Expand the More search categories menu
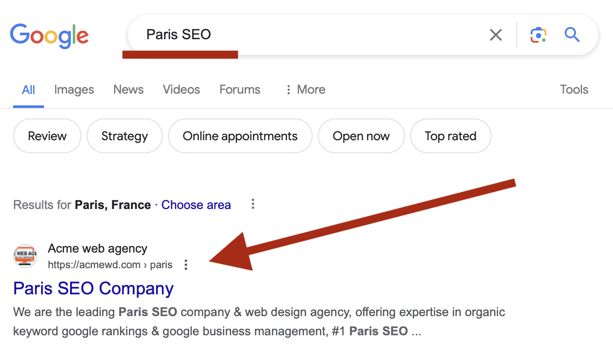 coord(306,90)
